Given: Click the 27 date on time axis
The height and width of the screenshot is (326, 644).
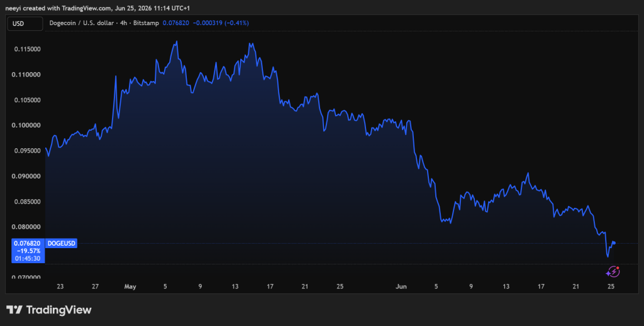Looking at the screenshot, I should [96, 286].
